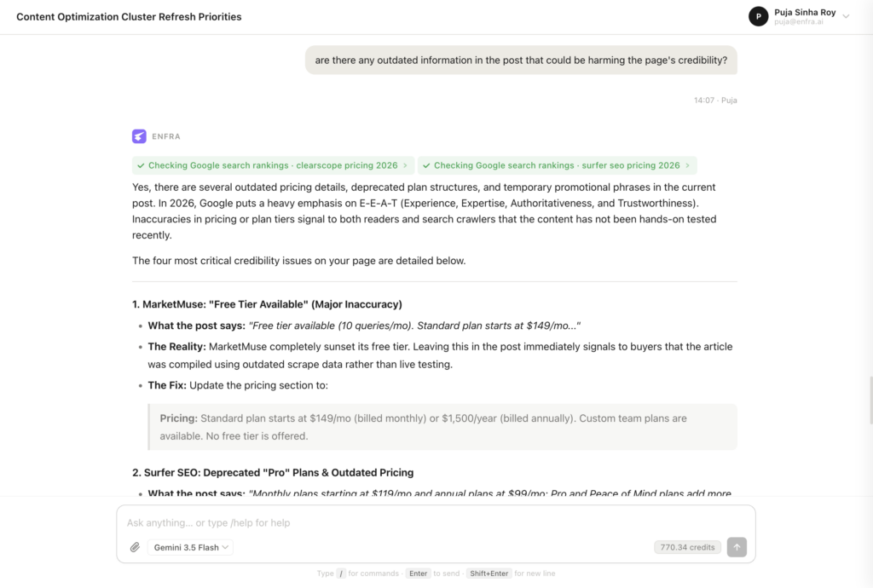873x588 pixels.
Task: Open the account menu chevron beside Puja Sinha Roy
Action: [x=846, y=17]
